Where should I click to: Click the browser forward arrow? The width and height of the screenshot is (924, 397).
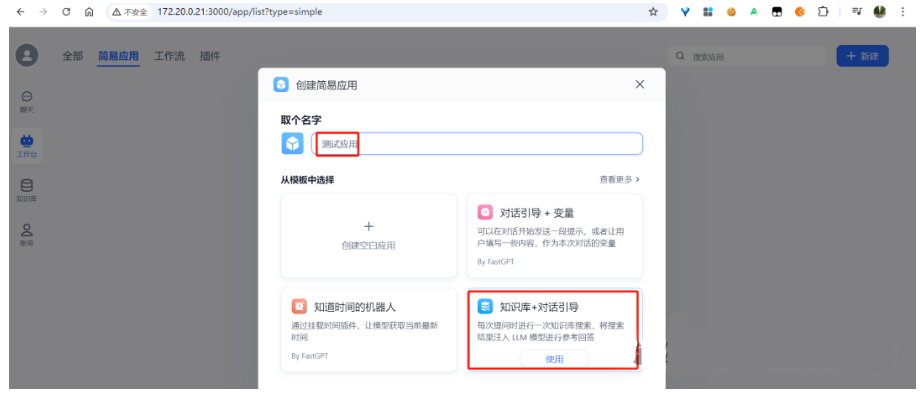43,12
